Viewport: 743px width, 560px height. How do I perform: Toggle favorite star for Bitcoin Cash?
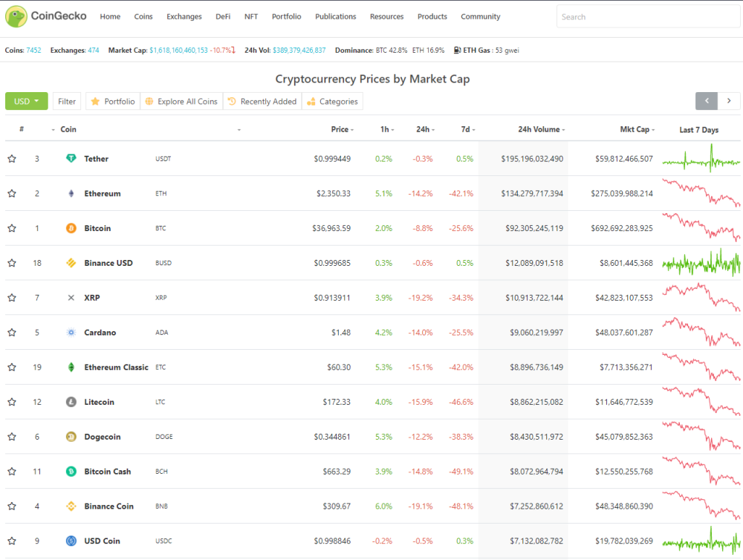[12, 472]
